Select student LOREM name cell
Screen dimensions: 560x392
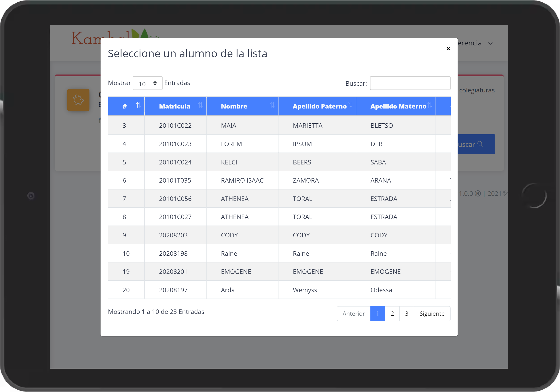[242, 144]
